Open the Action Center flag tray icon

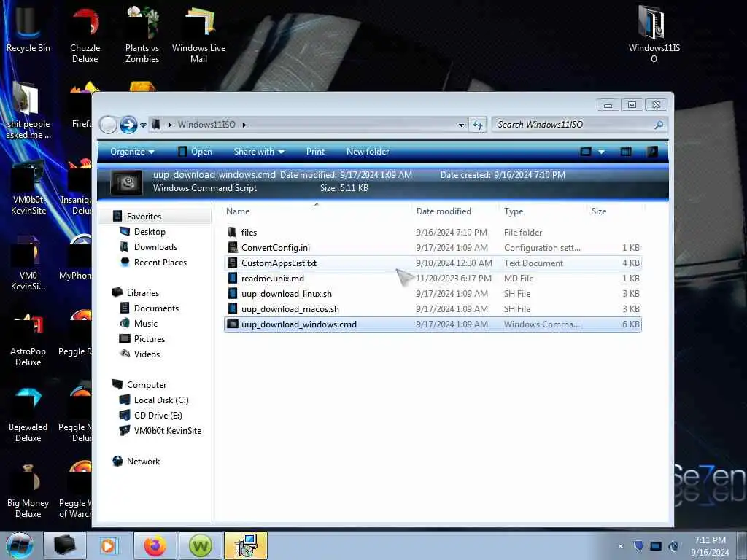tap(638, 546)
